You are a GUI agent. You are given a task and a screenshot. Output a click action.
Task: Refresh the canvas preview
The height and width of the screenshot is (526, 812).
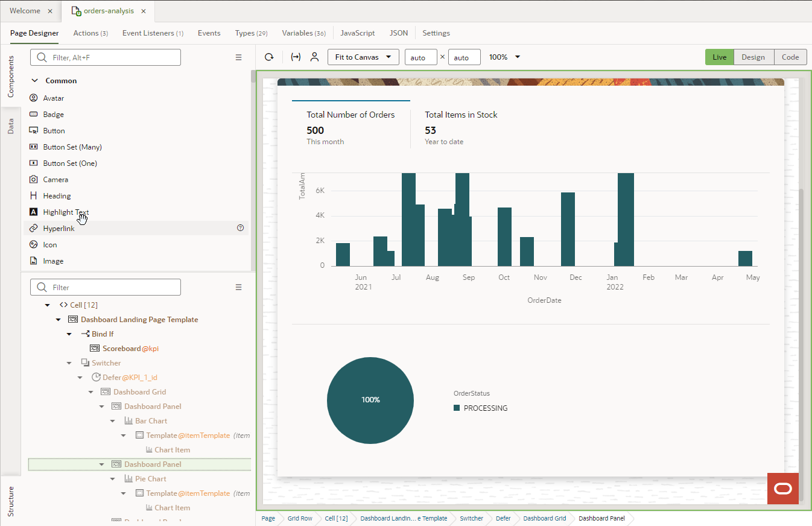268,57
